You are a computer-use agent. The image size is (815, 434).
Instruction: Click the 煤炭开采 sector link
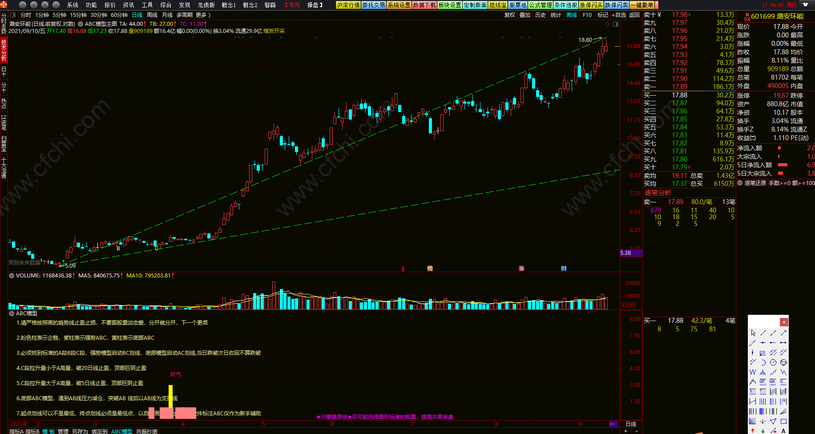point(273,31)
